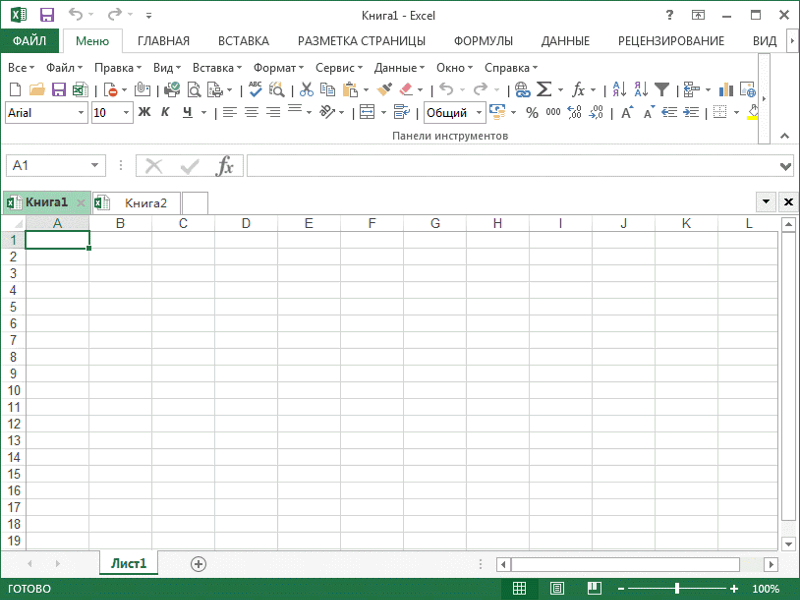
Task: Open the РЕЦЕНЗИРОВАНИЕ ribbon tab
Action: point(671,41)
